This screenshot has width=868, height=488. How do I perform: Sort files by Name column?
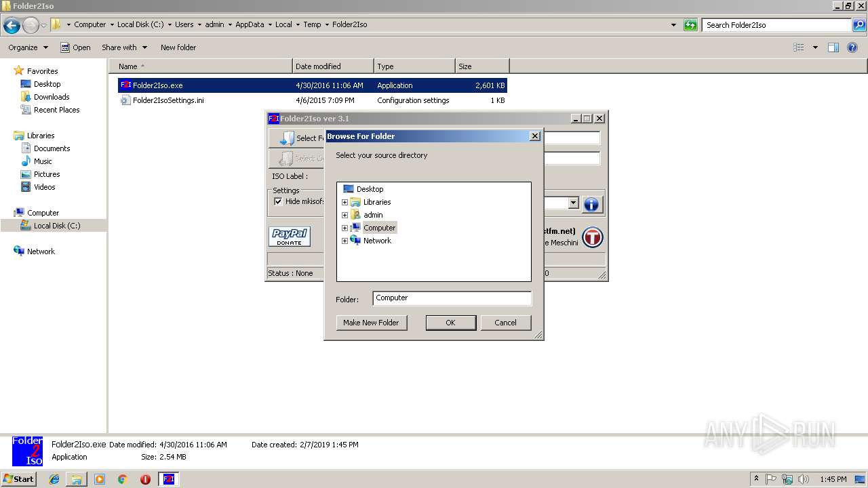201,66
